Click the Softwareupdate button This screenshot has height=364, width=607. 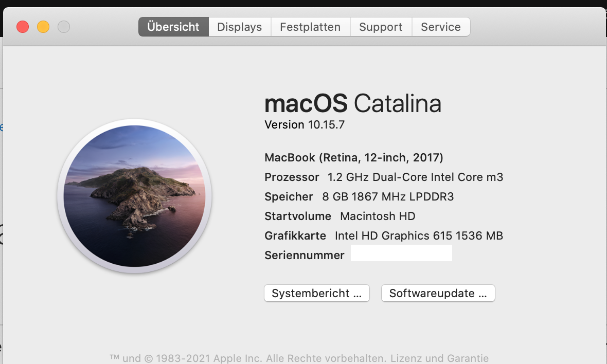[x=438, y=294]
